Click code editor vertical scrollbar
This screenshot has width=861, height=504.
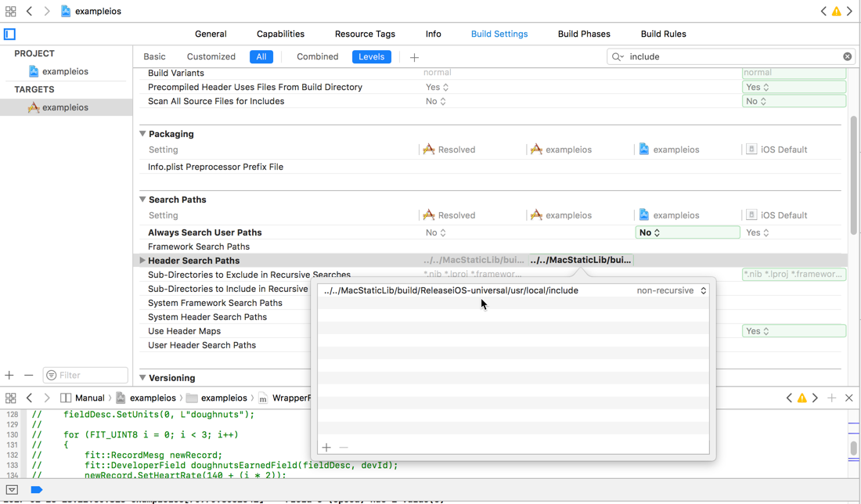[853, 448]
